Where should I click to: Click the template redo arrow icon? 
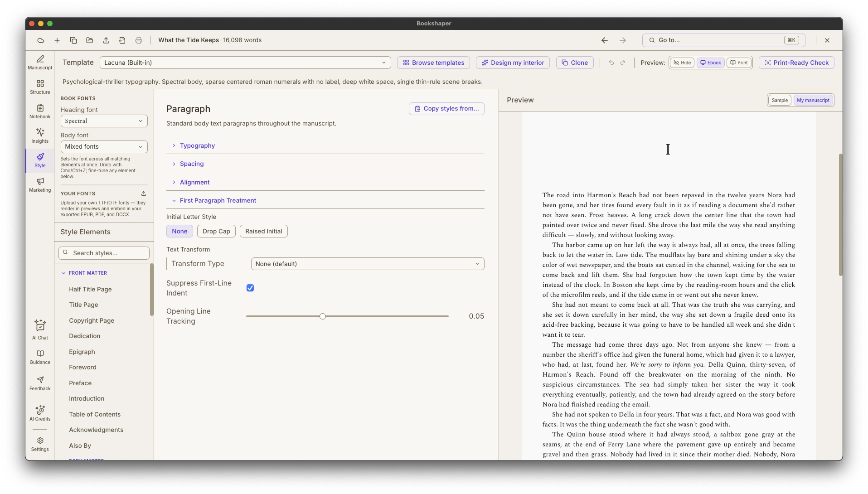(x=623, y=63)
